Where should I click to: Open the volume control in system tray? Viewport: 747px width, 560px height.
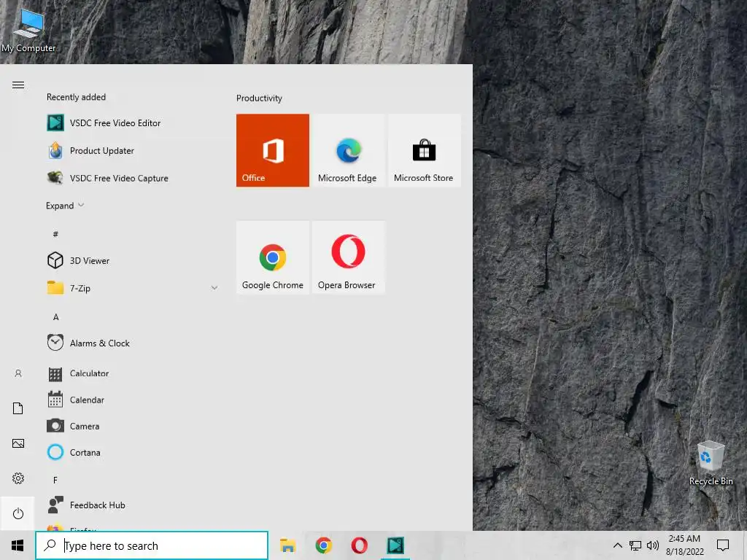point(653,545)
